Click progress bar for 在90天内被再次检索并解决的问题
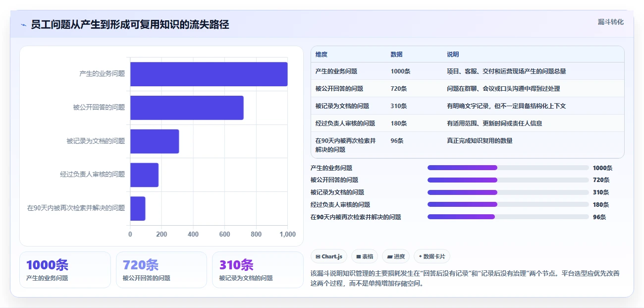The width and height of the screenshot is (644, 308). pos(508,217)
